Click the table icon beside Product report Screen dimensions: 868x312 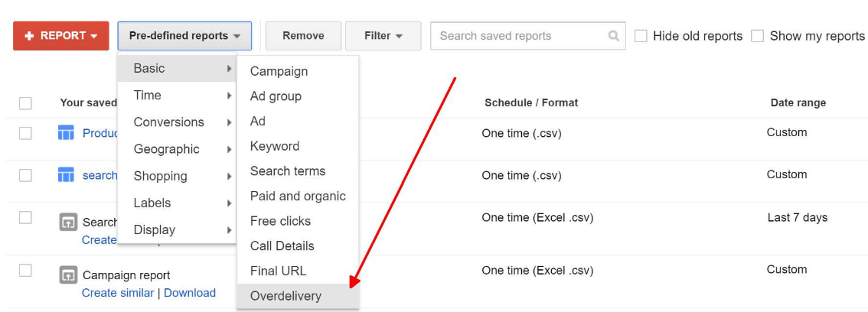pos(66,133)
